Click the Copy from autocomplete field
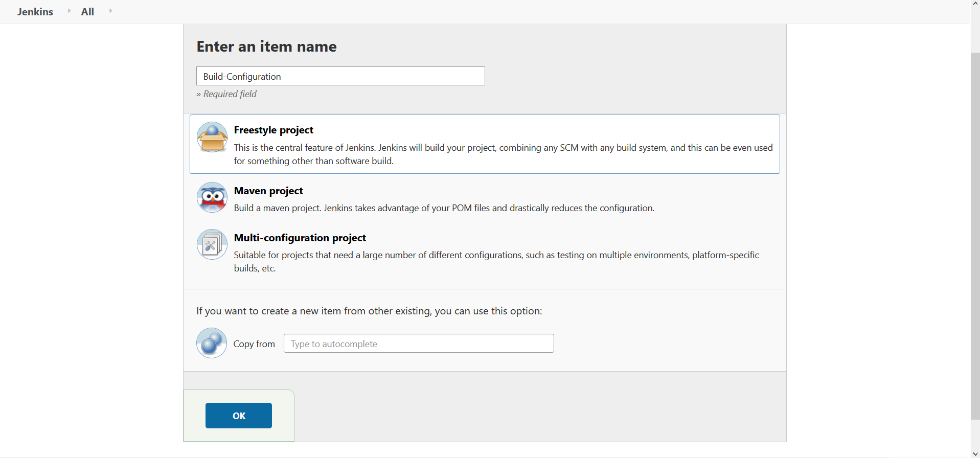The width and height of the screenshot is (980, 458). point(419,343)
